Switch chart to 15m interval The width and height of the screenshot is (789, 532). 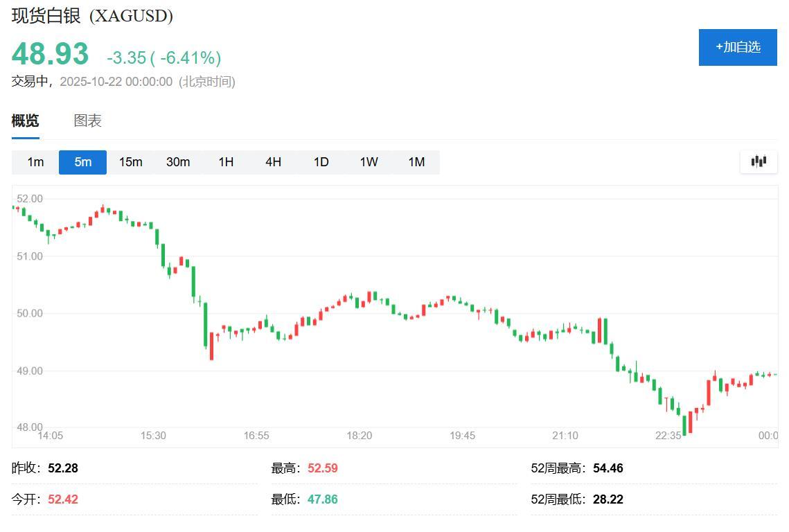pyautogui.click(x=130, y=162)
